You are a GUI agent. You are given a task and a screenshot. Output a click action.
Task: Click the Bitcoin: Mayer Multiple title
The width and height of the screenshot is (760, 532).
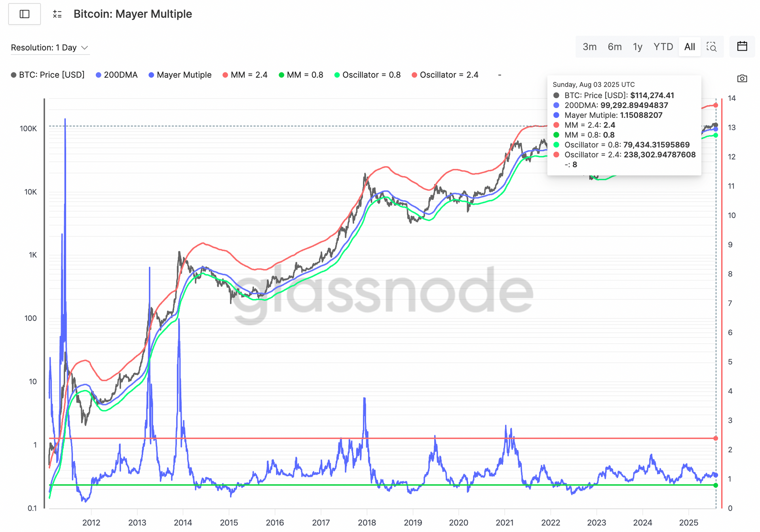click(133, 14)
